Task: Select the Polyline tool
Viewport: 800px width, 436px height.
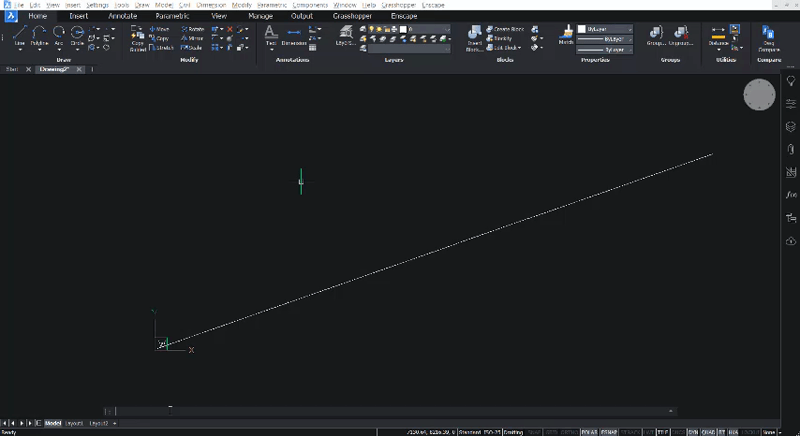Action: 39,34
